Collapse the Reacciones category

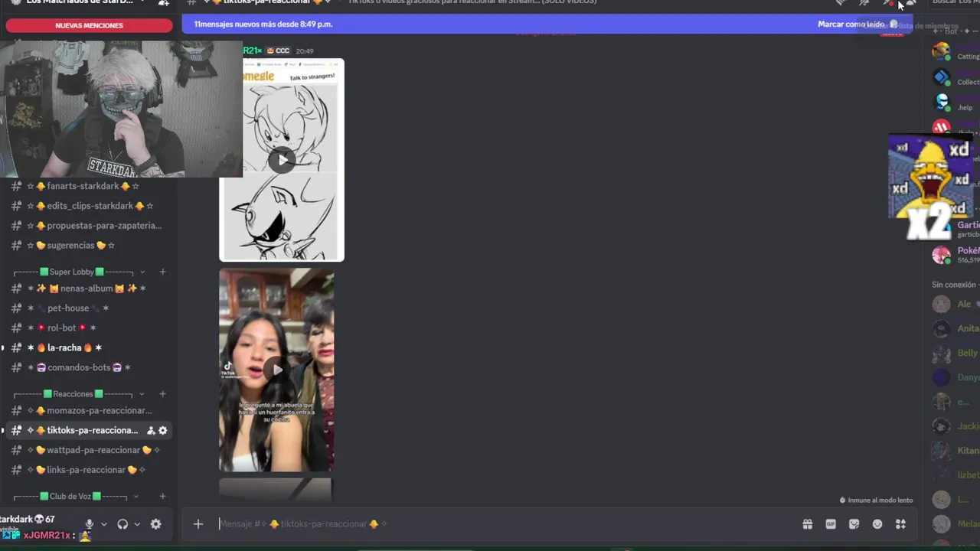[79, 394]
